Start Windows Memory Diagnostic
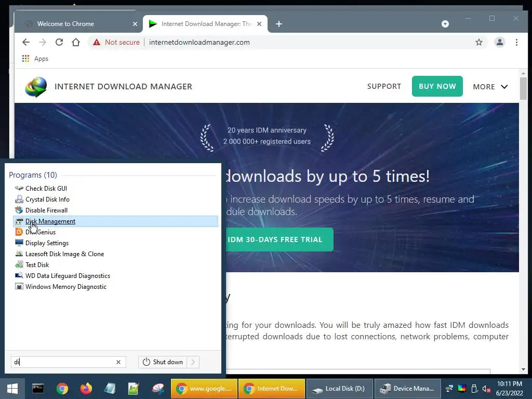 [x=66, y=287]
